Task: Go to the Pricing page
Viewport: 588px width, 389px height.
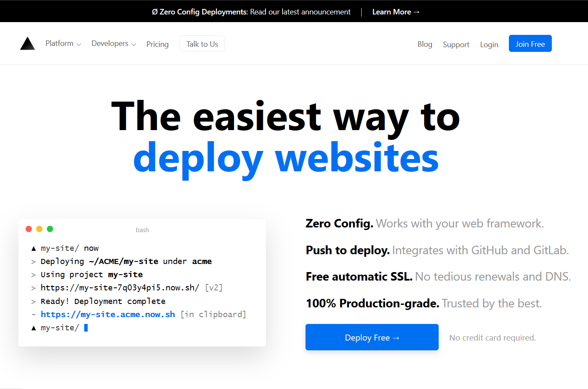Action: pyautogui.click(x=157, y=44)
